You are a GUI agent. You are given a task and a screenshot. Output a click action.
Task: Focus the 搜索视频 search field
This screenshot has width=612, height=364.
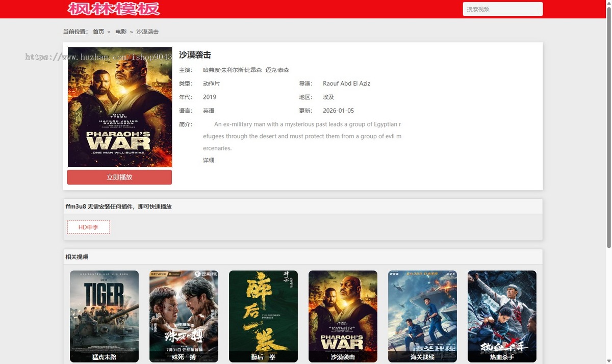pos(502,9)
